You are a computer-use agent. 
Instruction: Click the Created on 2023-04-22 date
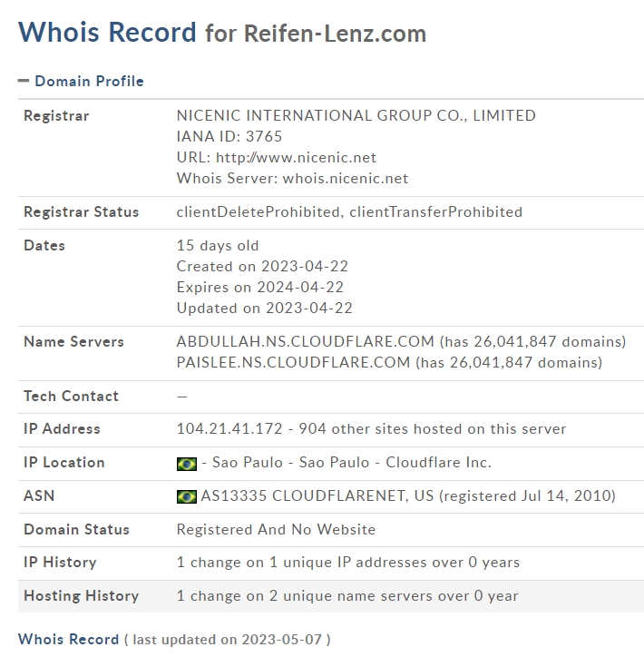coord(262,267)
